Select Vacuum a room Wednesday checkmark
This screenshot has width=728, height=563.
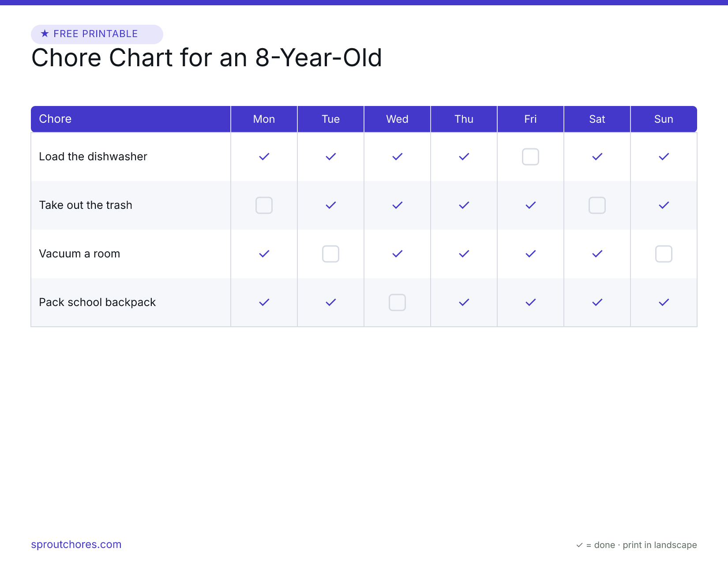coord(397,254)
